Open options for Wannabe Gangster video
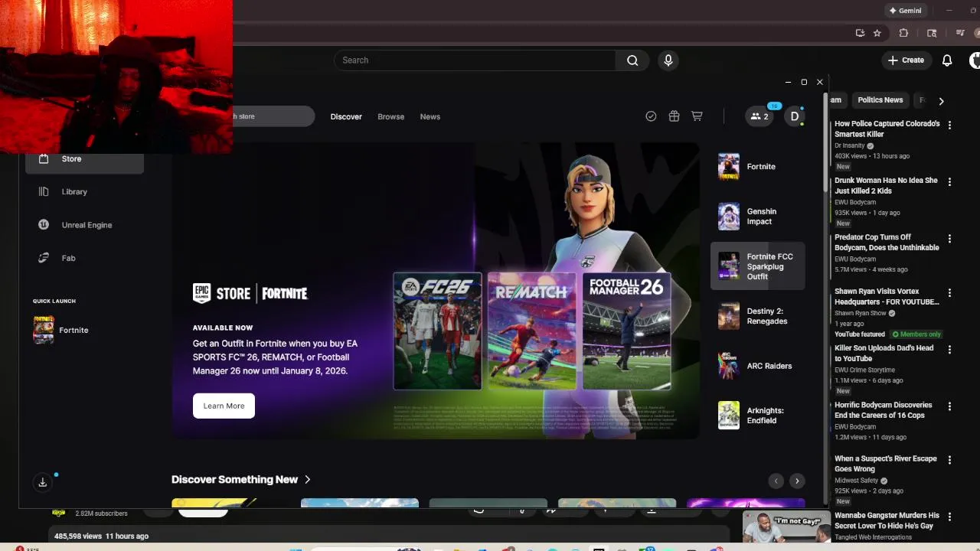 tap(949, 517)
